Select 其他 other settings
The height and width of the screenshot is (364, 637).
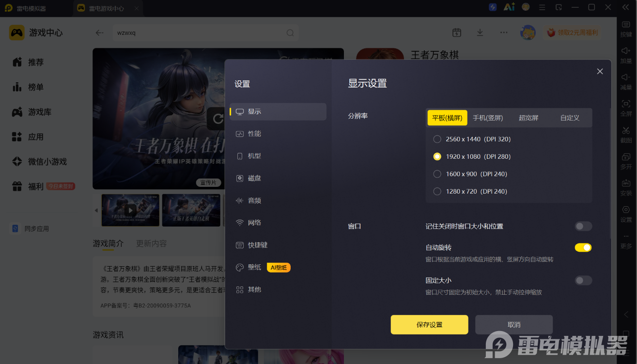pos(278,289)
